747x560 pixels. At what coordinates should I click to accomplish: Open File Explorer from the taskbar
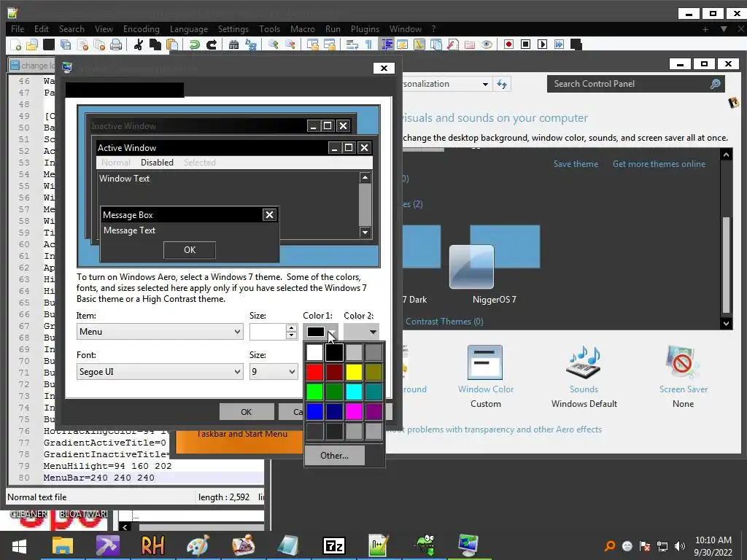[x=63, y=545]
